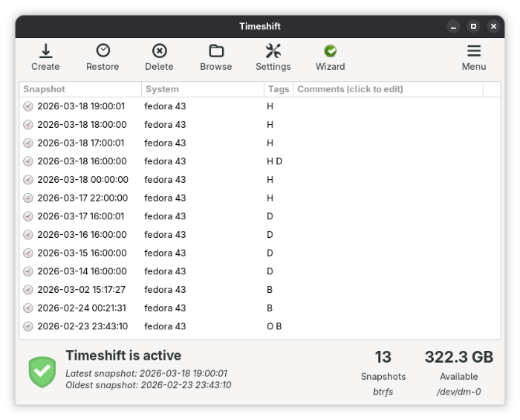Click the 322.3 GB available value
Screen dimensions: 520x420
(x=459, y=358)
